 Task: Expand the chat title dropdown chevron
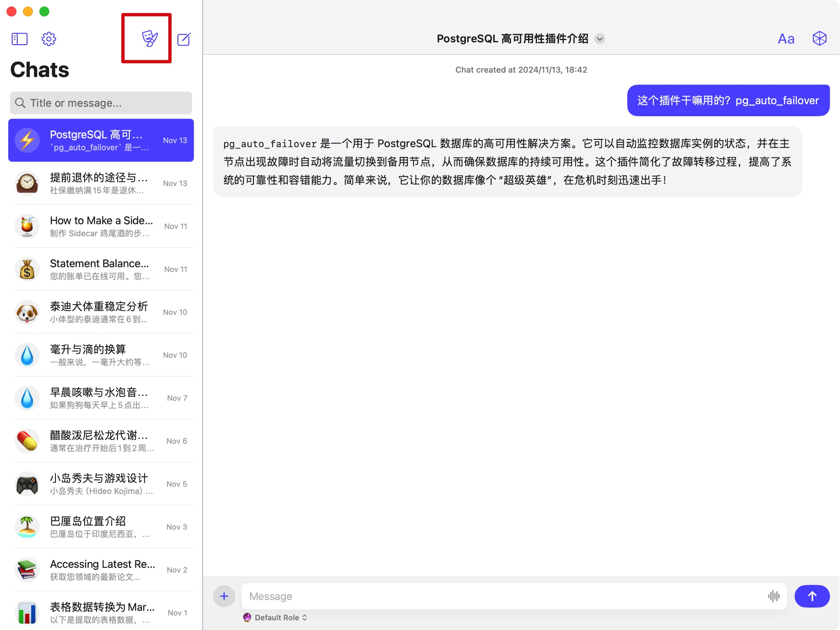pyautogui.click(x=600, y=39)
